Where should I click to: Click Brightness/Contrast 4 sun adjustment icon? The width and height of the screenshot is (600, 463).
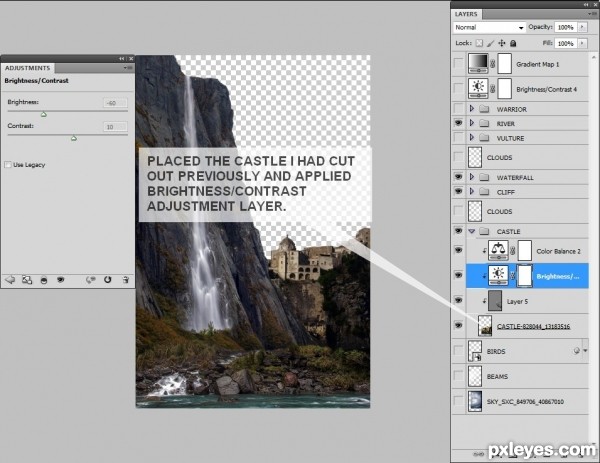(478, 89)
